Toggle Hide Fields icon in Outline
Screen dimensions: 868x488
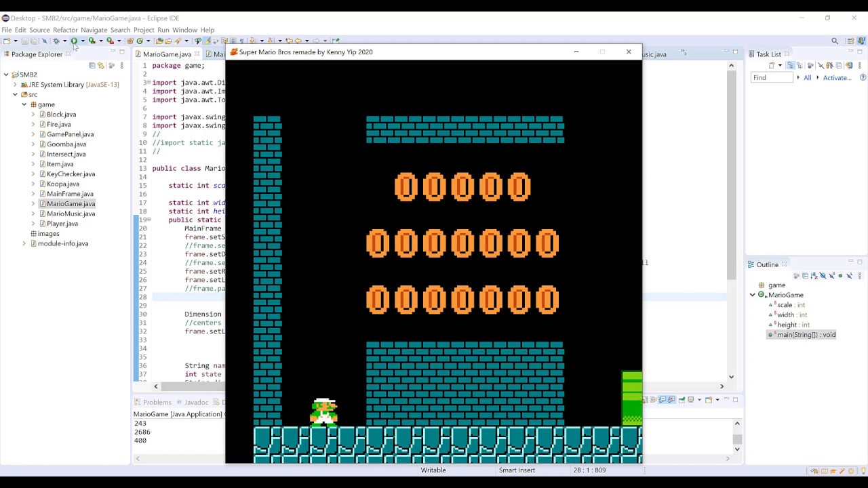coord(823,275)
